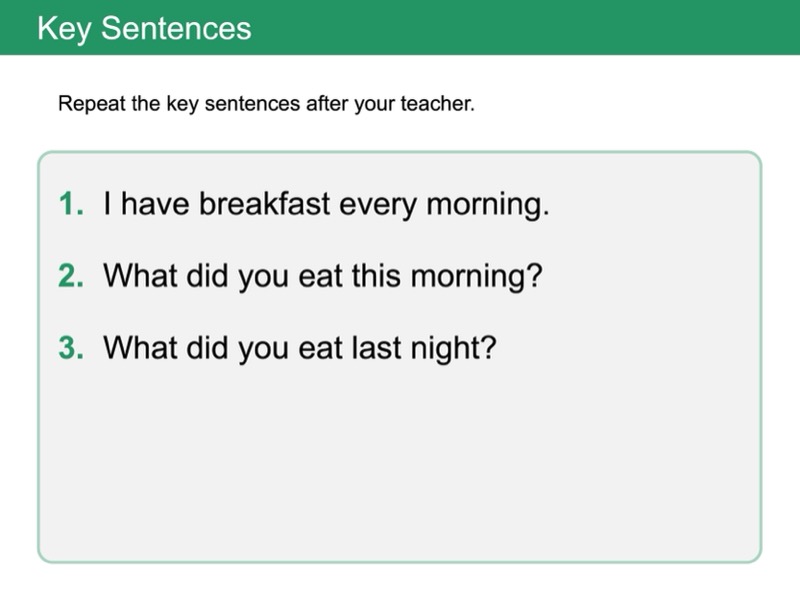
Task: Click the "Key Sentences" slide title
Action: pyautogui.click(x=144, y=27)
